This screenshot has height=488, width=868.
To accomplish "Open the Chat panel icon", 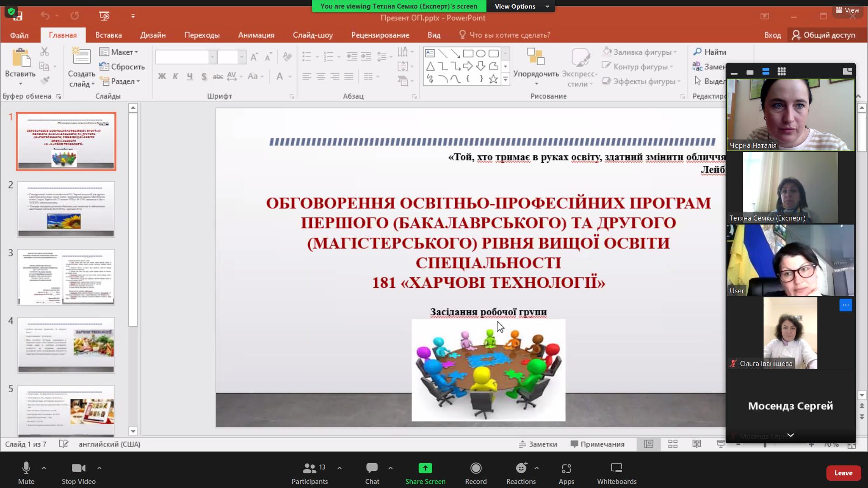I will click(372, 468).
